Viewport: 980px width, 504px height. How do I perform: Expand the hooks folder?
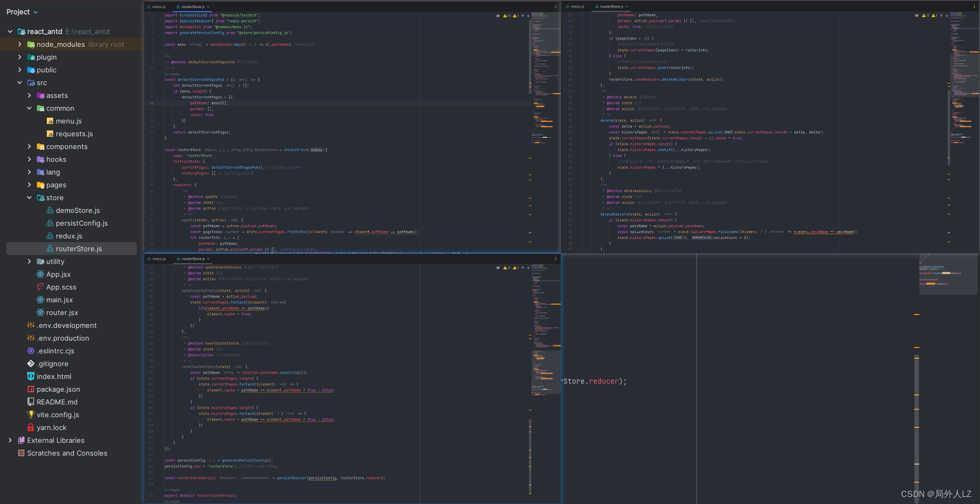click(29, 159)
